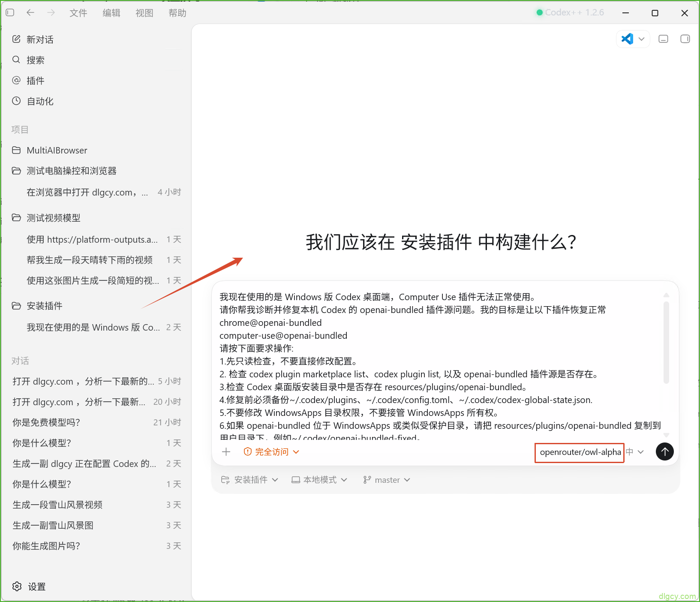This screenshot has width=700, height=602.
Task: Open conversation 帮我生成一段天晴转下雨的视频
Action: [96, 260]
